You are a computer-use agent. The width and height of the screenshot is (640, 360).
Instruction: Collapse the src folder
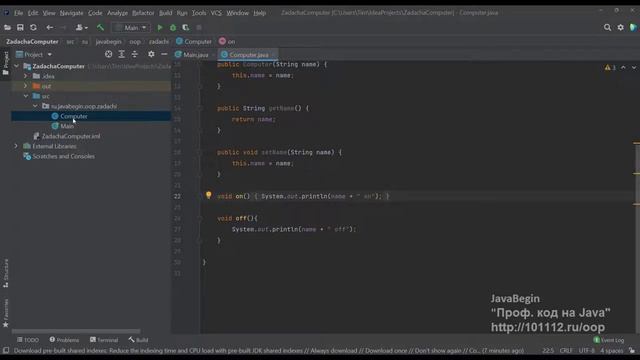pyautogui.click(x=25, y=96)
